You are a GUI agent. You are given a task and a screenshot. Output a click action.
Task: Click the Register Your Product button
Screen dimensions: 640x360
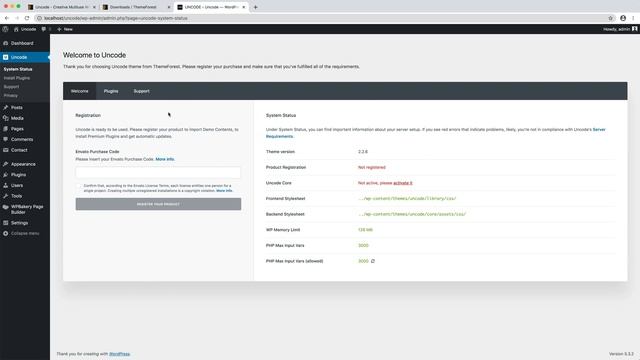(x=158, y=204)
